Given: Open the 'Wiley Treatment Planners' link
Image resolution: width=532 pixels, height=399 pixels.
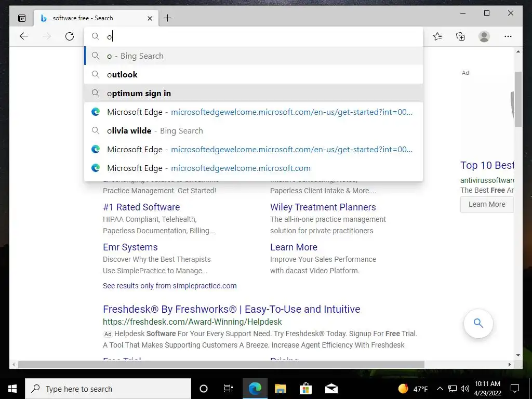Looking at the screenshot, I should 323,207.
